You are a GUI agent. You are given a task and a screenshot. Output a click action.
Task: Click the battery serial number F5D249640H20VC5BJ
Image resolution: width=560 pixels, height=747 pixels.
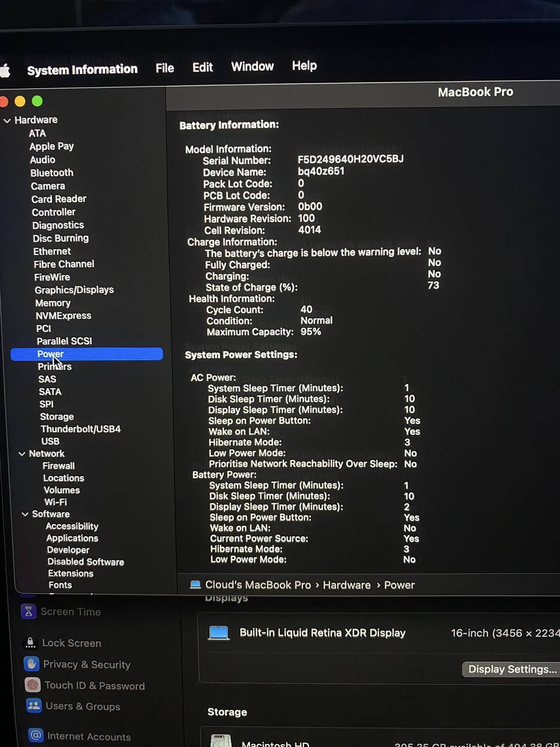[x=351, y=159]
